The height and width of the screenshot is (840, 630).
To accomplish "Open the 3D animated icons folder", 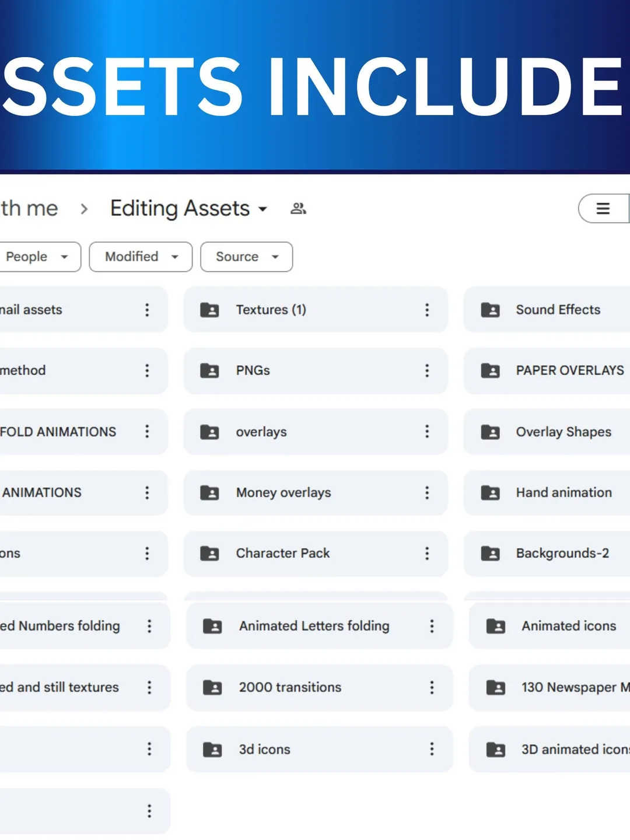I will [549, 750].
